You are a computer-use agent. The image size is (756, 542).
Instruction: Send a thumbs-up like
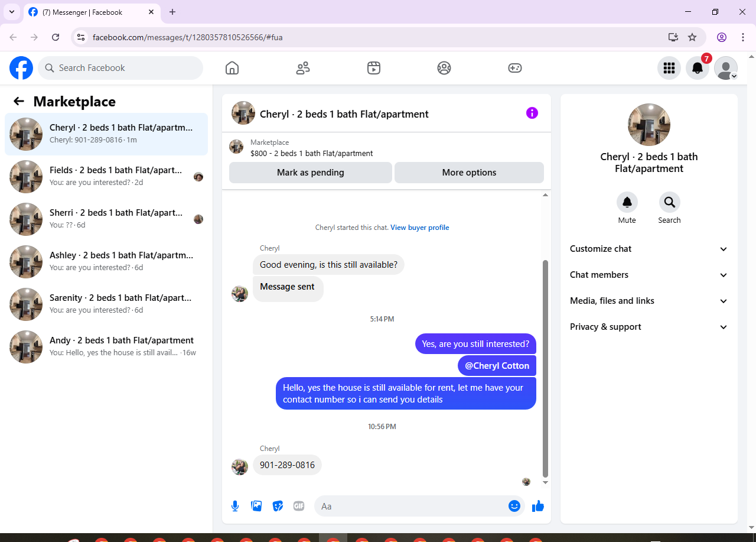538,506
